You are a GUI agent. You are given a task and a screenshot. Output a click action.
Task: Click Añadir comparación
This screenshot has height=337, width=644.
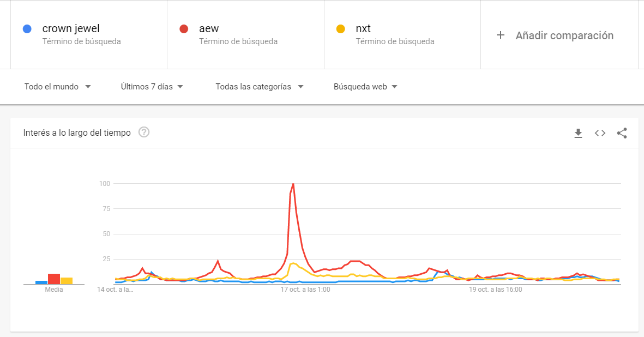564,35
